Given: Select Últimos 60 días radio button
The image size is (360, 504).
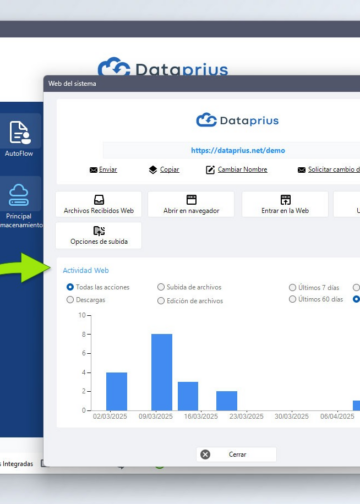Looking at the screenshot, I should coord(292,299).
